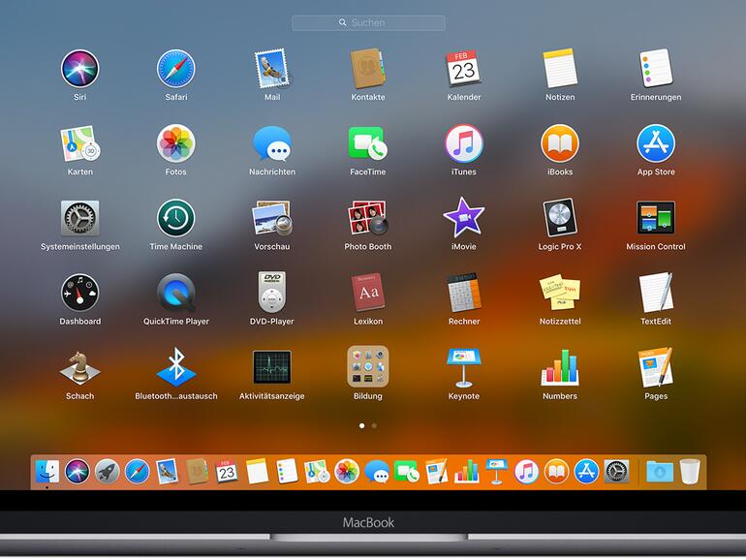
Task: Open Finder in the Dock
Action: click(x=47, y=472)
